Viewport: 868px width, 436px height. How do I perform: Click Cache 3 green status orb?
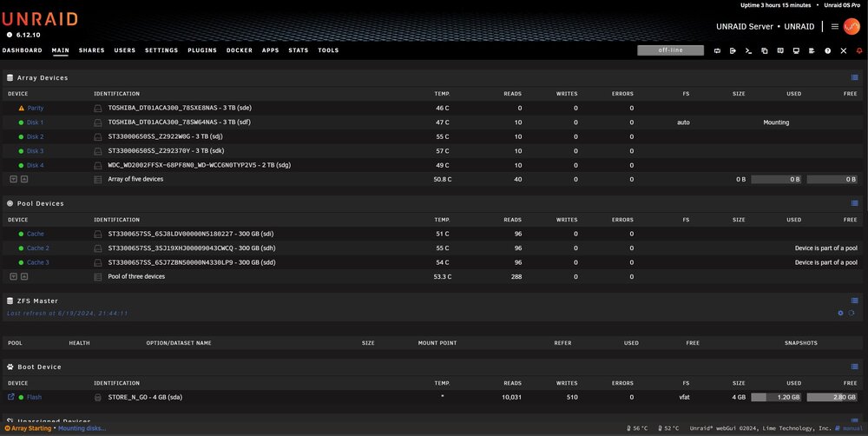point(21,262)
